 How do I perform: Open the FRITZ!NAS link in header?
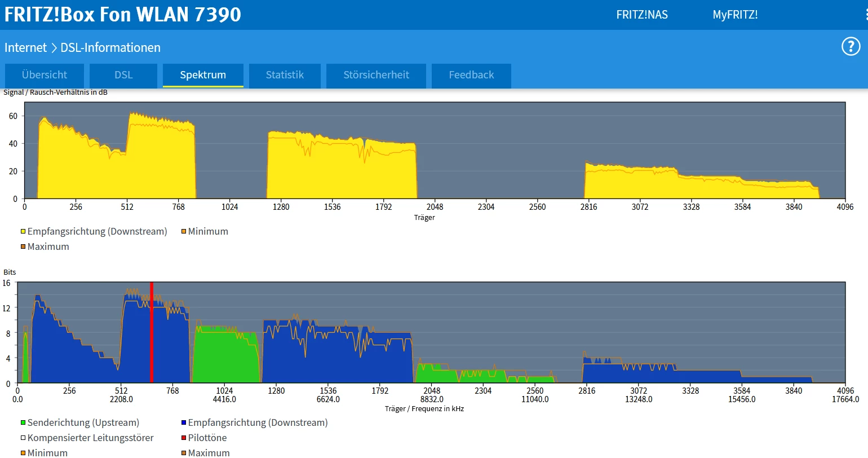point(641,15)
